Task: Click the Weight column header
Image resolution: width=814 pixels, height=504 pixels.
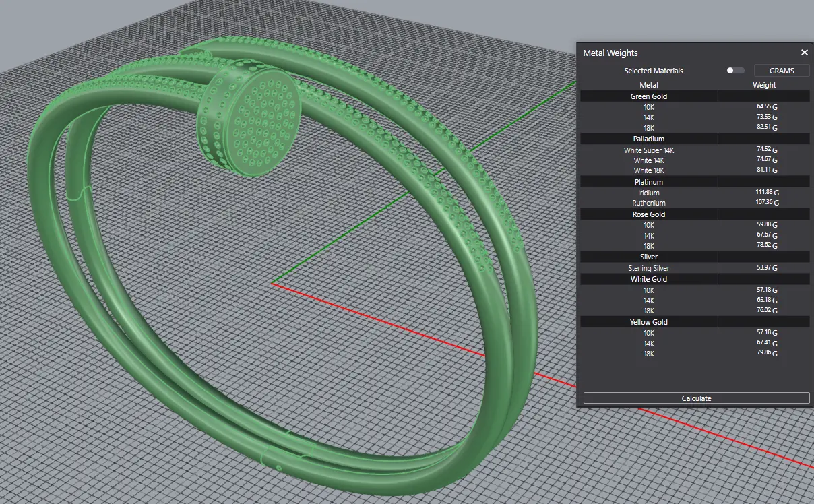Action: (764, 85)
